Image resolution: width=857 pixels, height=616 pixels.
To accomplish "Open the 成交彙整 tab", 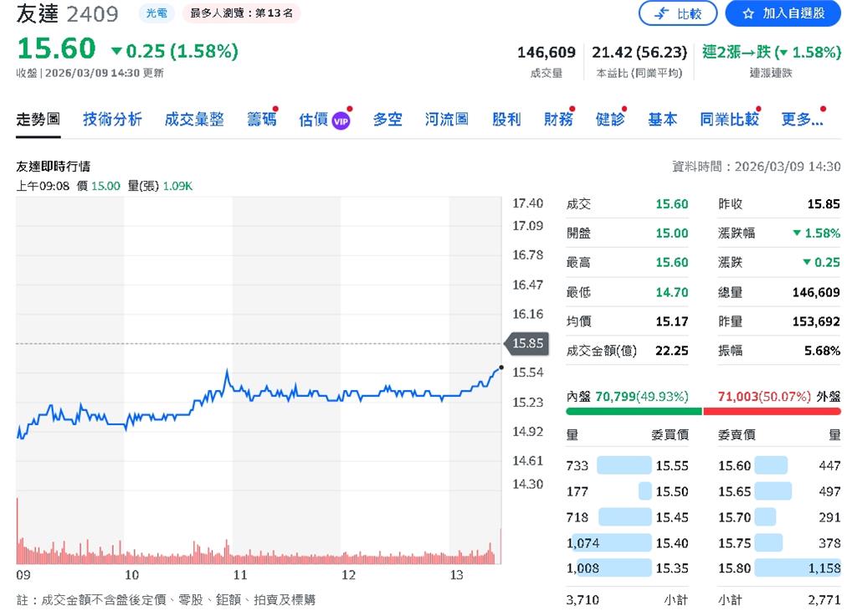I will (x=194, y=120).
